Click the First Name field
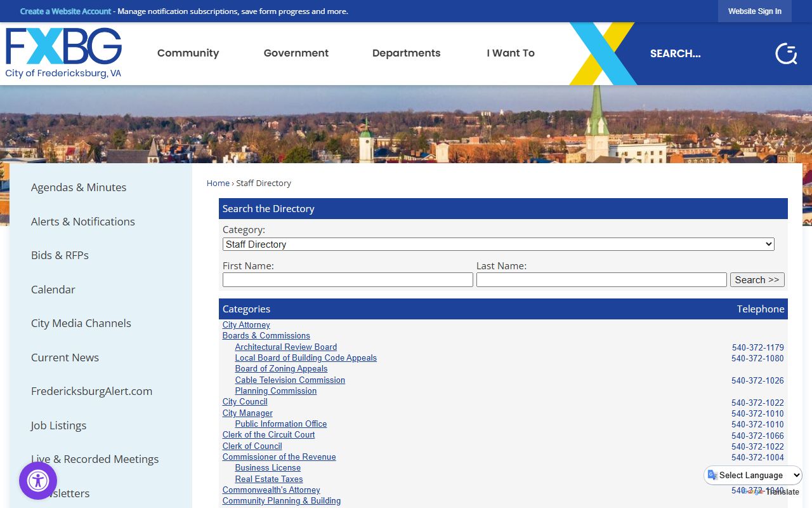 [x=348, y=280]
